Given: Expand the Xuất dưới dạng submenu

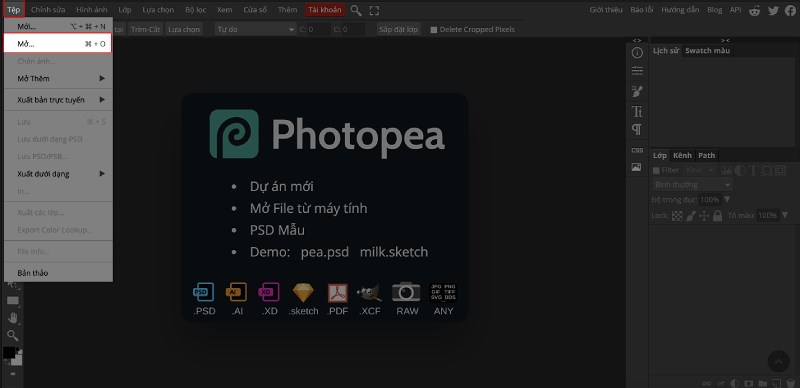Looking at the screenshot, I should (x=58, y=174).
